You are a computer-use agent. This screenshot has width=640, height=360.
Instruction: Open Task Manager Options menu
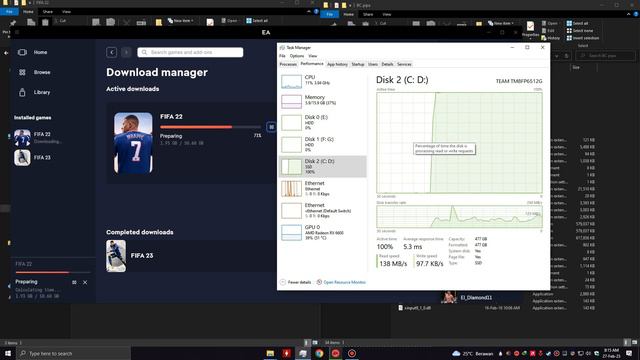[x=297, y=56]
